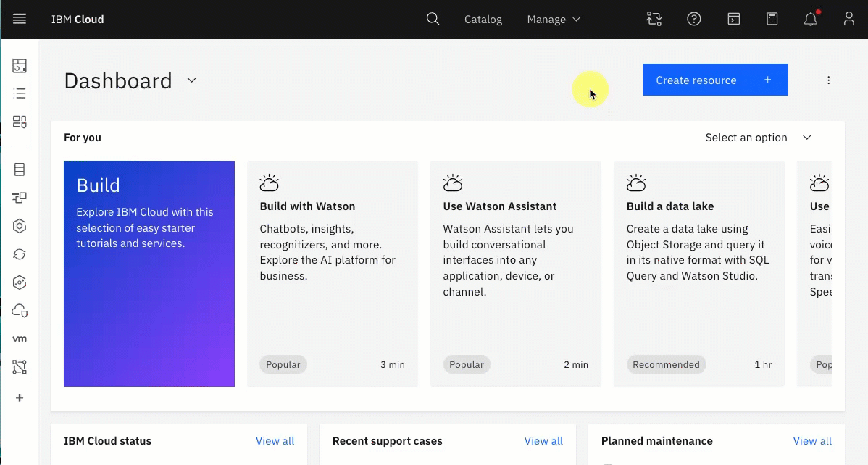Click the plus icon at sidebar bottom
Image resolution: width=868 pixels, height=465 pixels.
20,398
